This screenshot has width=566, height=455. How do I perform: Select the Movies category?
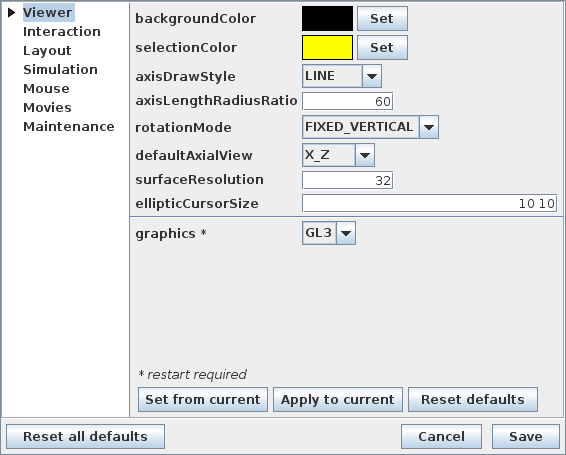(x=47, y=108)
